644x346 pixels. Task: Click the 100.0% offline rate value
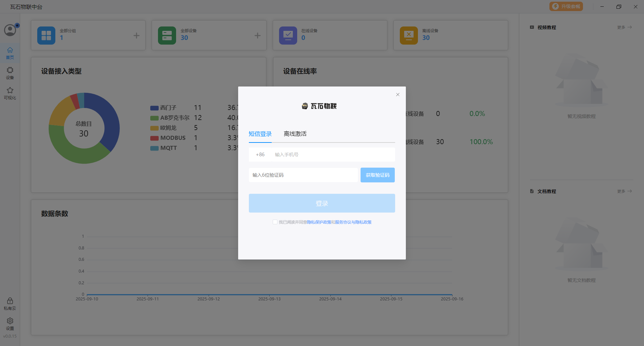[x=481, y=142]
